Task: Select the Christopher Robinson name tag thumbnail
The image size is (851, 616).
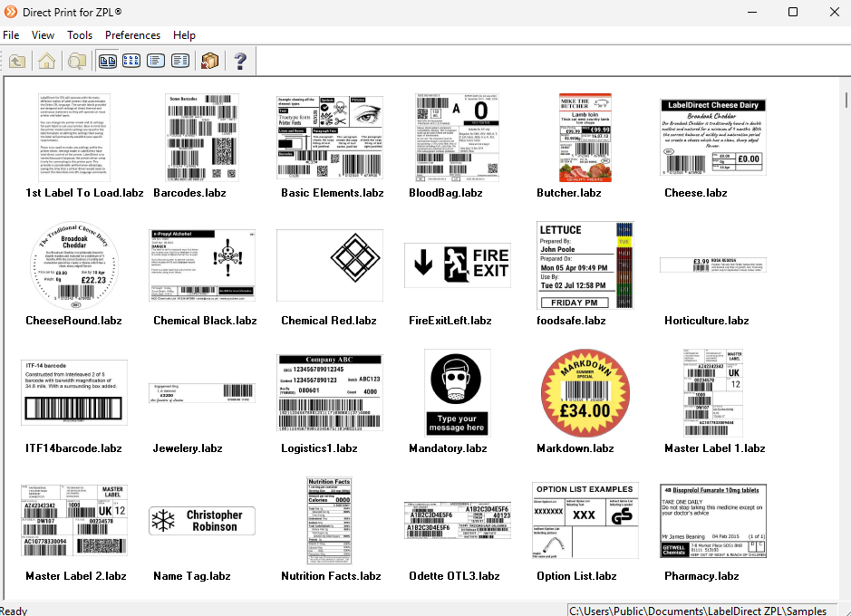Action: click(x=202, y=521)
